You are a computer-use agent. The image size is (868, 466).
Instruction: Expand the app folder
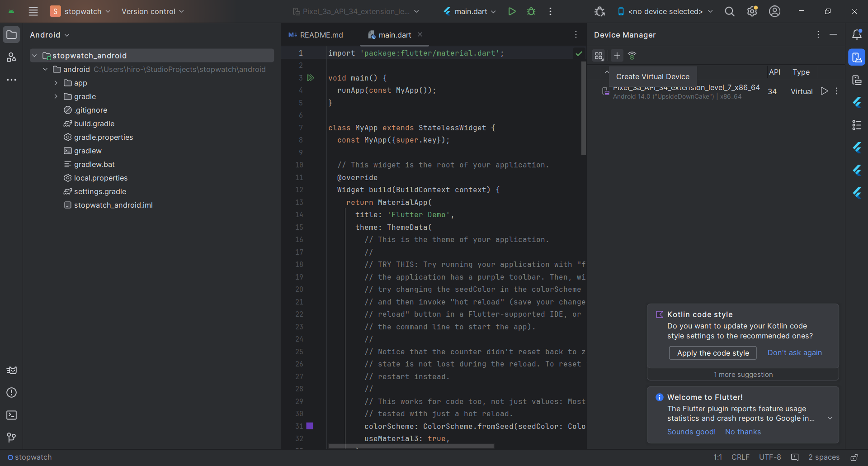(56, 83)
